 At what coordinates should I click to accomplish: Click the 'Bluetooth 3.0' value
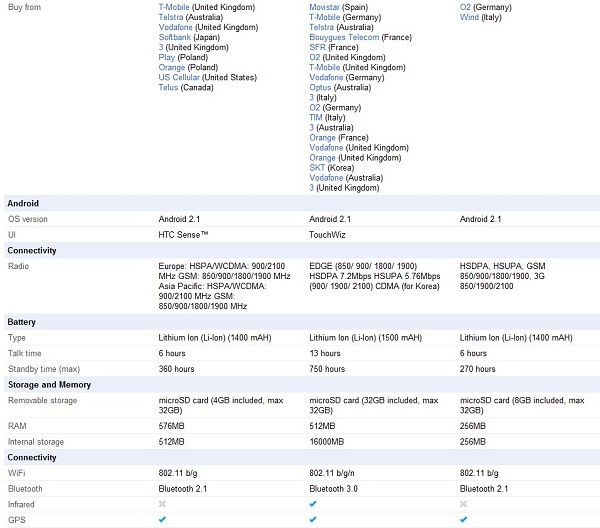point(333,489)
